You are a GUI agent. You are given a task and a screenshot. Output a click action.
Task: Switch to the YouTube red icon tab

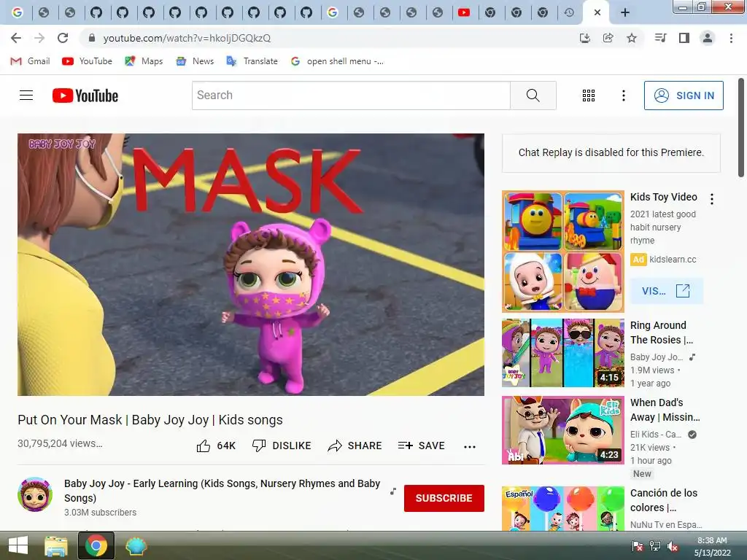click(463, 13)
